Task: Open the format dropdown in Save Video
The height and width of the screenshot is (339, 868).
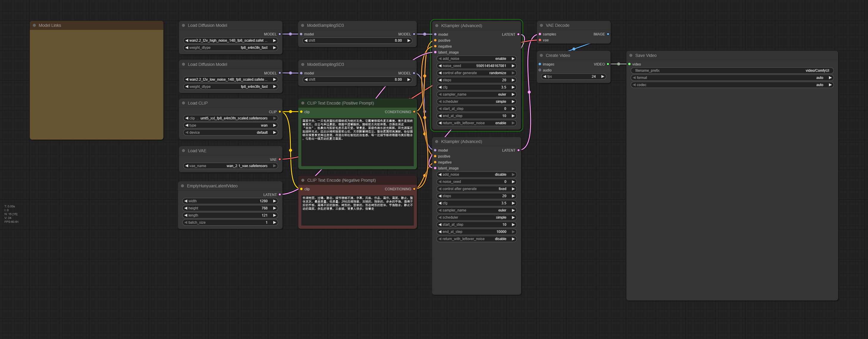Action: point(732,77)
